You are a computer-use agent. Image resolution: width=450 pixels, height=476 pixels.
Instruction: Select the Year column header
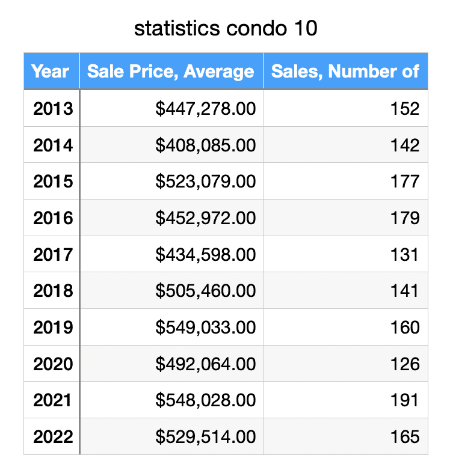[51, 72]
